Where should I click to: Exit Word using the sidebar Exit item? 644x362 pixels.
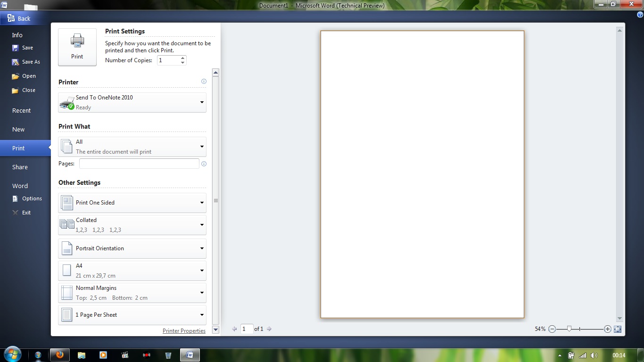(x=21, y=213)
